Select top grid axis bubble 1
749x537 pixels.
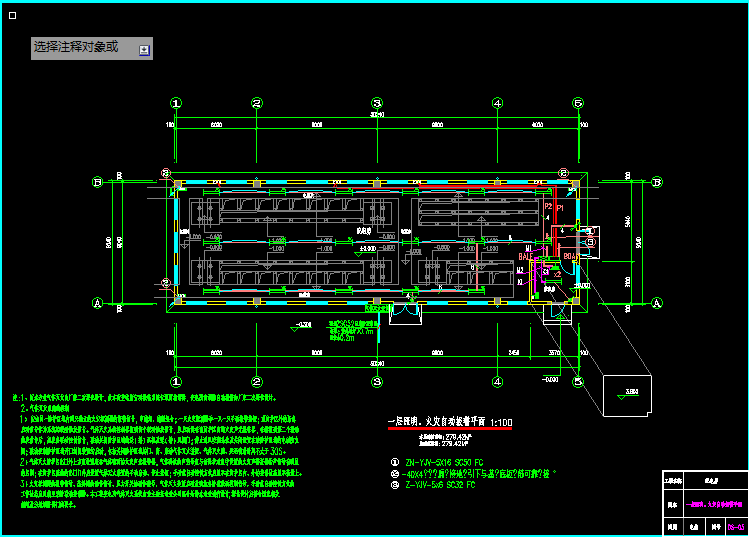point(176,103)
